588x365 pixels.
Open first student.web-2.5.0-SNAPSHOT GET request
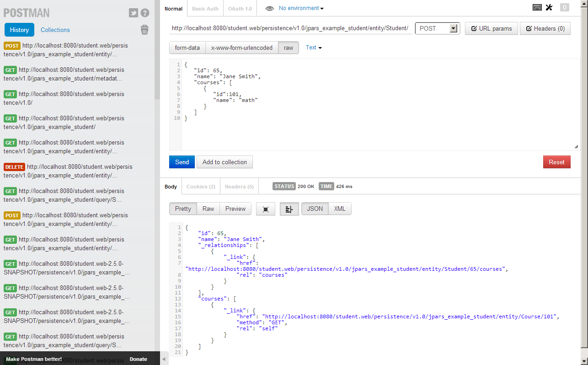click(x=67, y=268)
